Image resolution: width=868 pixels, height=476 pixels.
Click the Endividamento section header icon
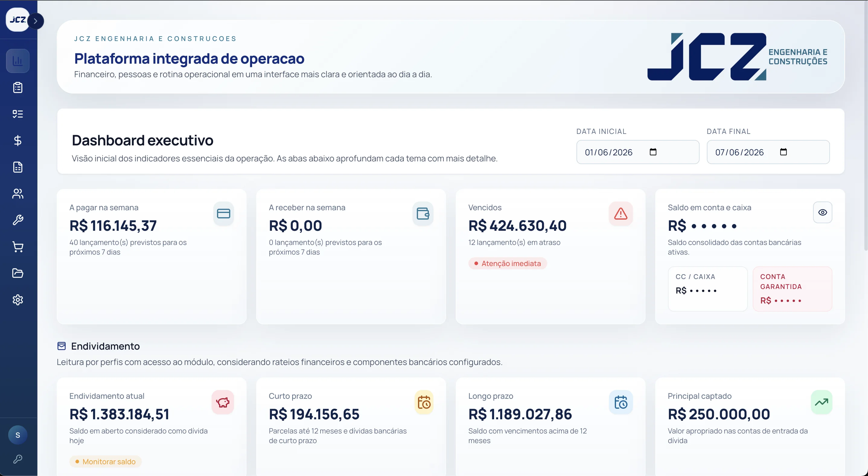click(x=61, y=346)
